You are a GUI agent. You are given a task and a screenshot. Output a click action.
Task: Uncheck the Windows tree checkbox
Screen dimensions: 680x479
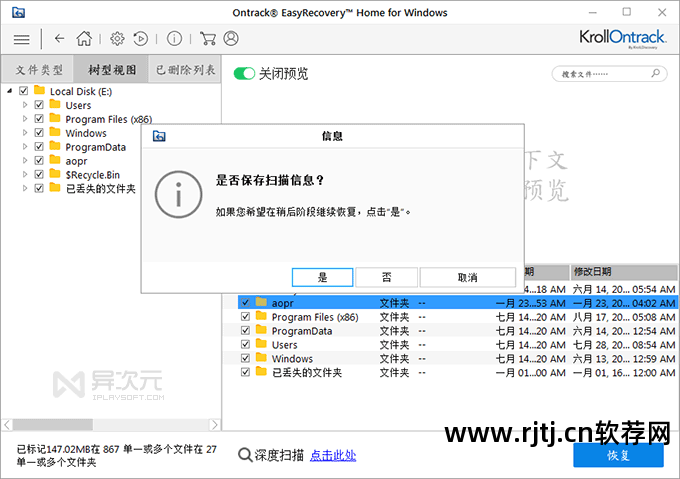[x=39, y=133]
